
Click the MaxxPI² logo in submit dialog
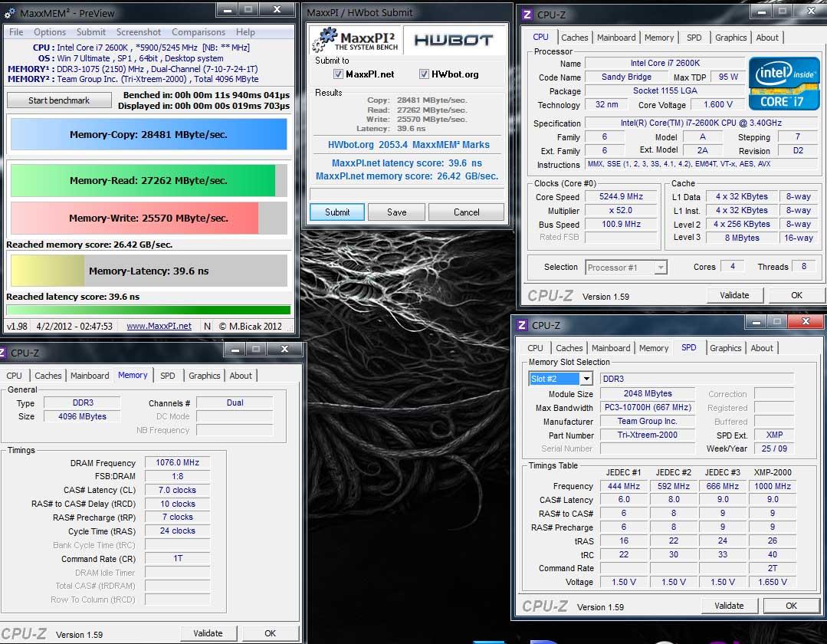pos(356,40)
